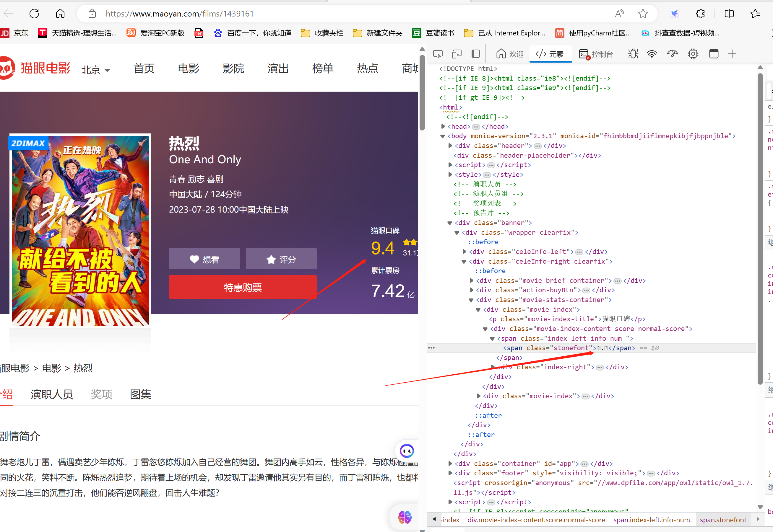Switch to the 欢迎 welcome tab
The image size is (773, 532).
tap(510, 54)
